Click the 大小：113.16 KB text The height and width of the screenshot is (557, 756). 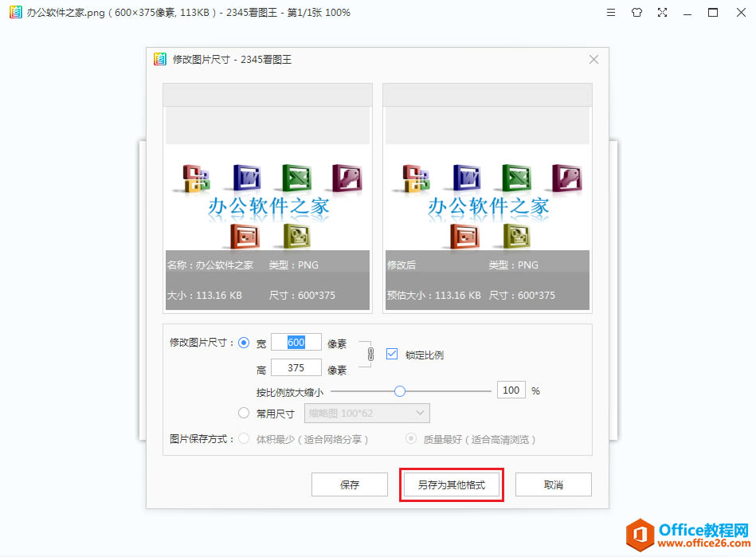tap(205, 295)
